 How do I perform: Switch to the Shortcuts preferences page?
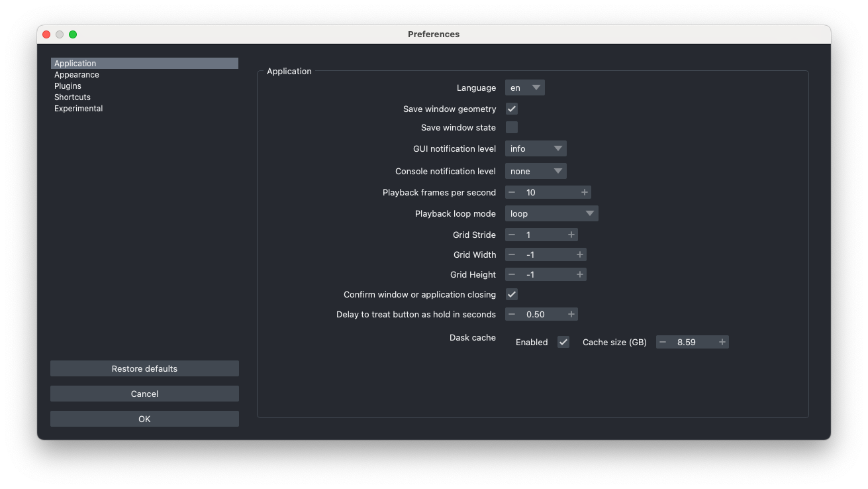coord(72,97)
